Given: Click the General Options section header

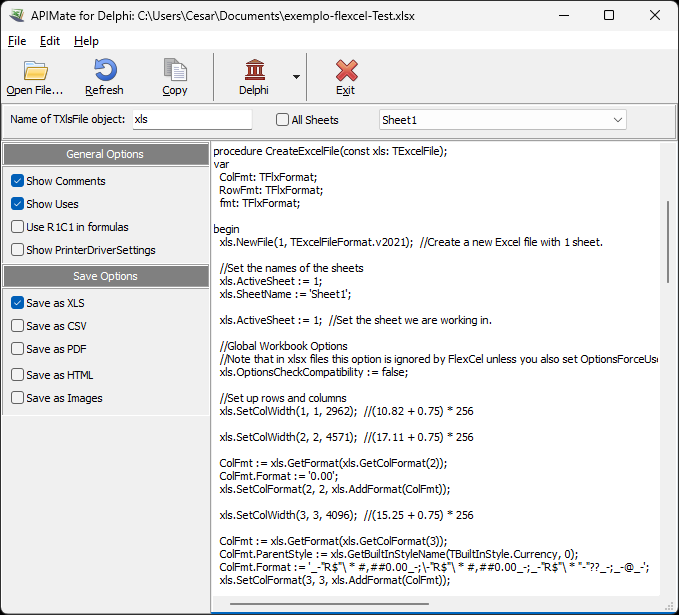Looking at the screenshot, I should click(105, 154).
